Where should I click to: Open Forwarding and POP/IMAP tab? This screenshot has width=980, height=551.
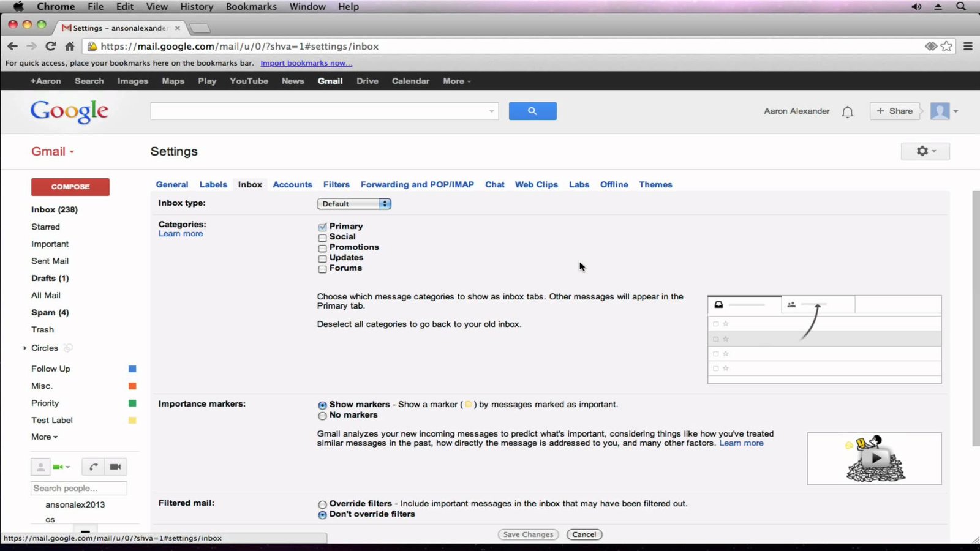coord(417,184)
